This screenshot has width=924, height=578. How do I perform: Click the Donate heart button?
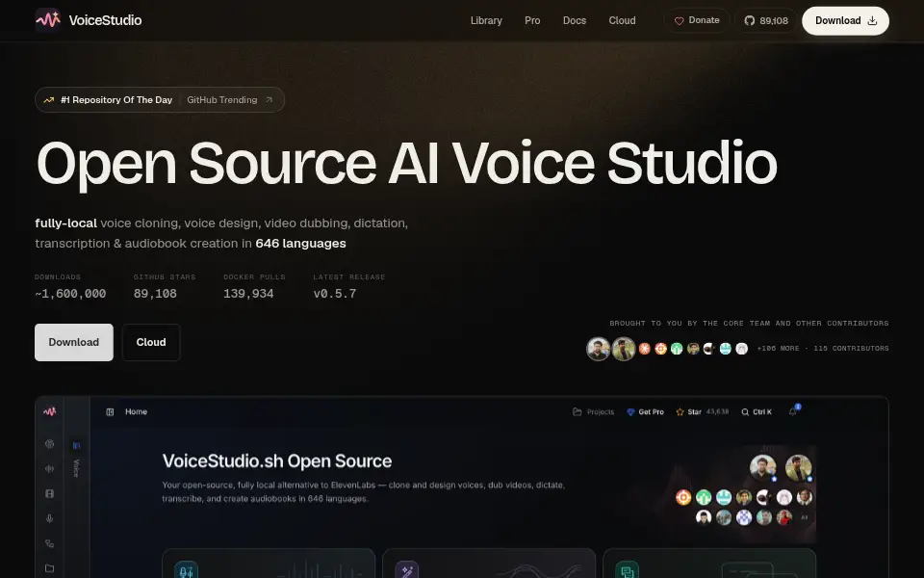697,20
